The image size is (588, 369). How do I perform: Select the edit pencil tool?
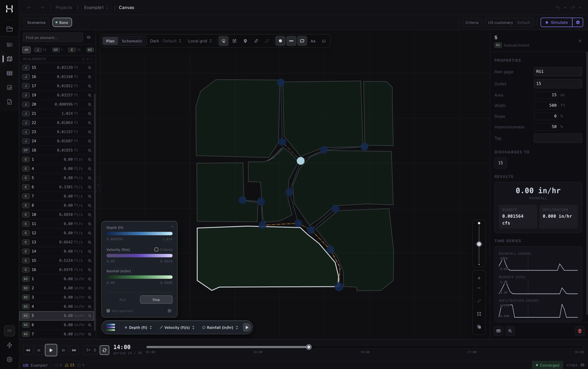234,41
